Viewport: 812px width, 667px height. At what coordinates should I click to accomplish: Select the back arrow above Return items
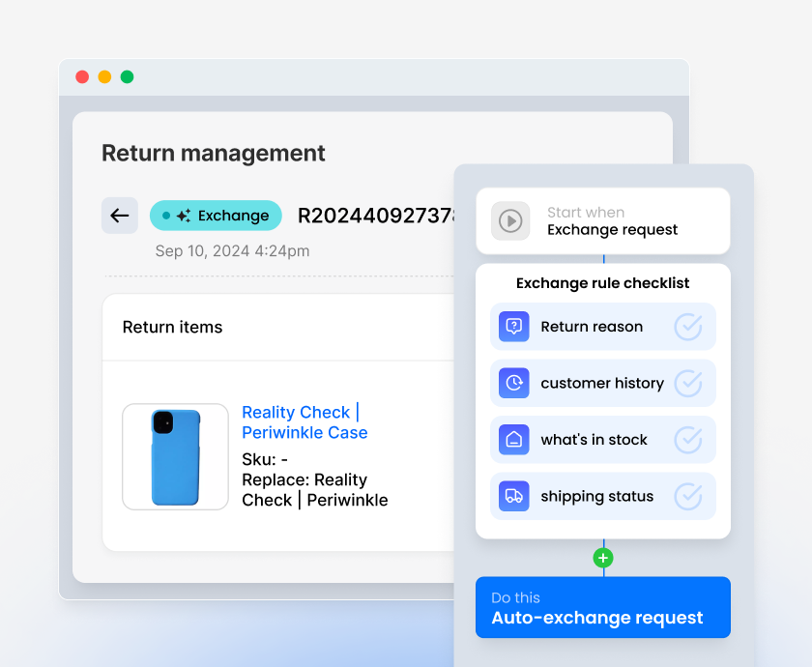coord(119,216)
